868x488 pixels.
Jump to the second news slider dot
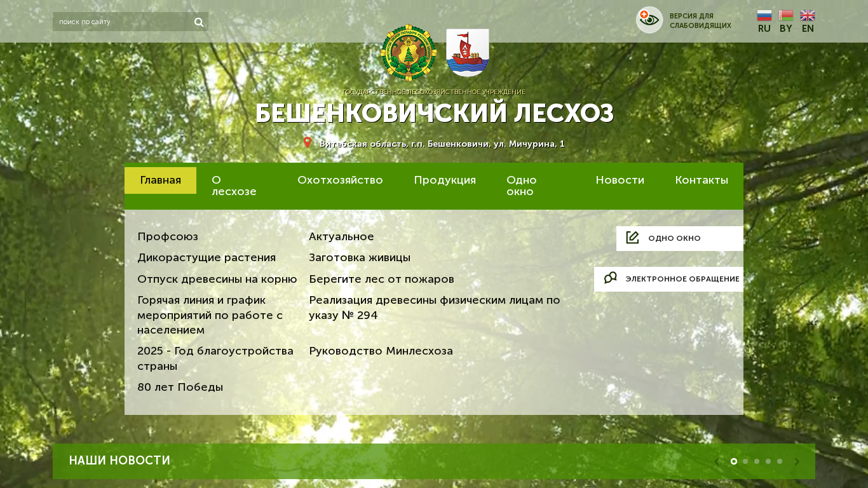(745, 461)
